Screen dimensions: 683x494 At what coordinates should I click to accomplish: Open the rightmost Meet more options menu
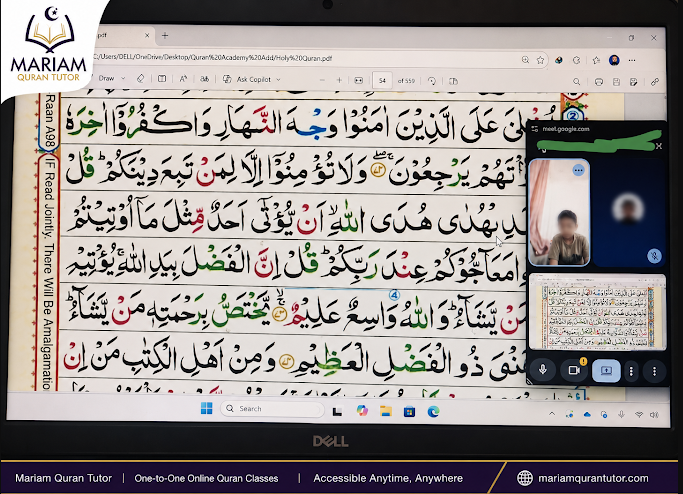point(654,371)
